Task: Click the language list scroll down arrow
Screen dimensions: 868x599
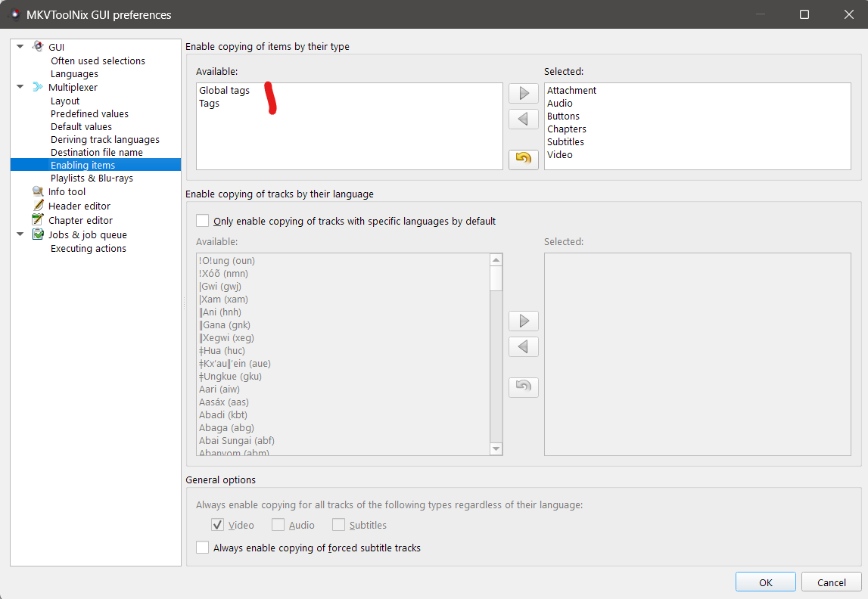Action: tap(496, 449)
